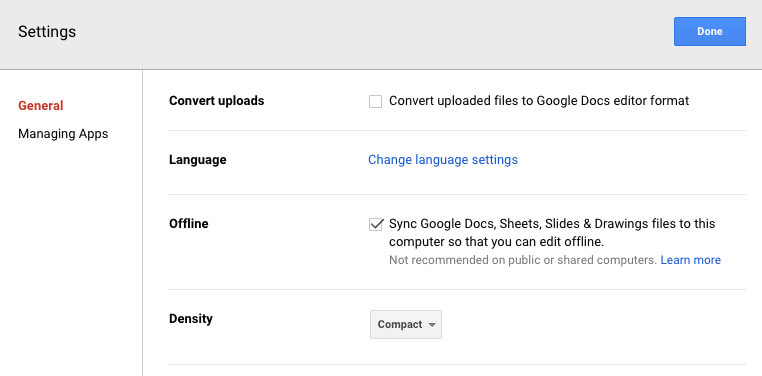Click the Not recommended on public computers note
This screenshot has height=376, width=762.
tap(523, 260)
